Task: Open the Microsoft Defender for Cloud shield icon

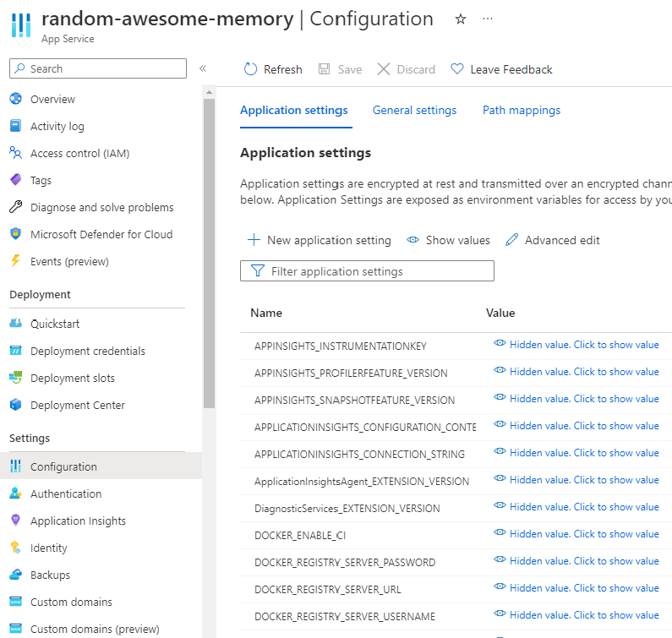Action: click(16, 233)
